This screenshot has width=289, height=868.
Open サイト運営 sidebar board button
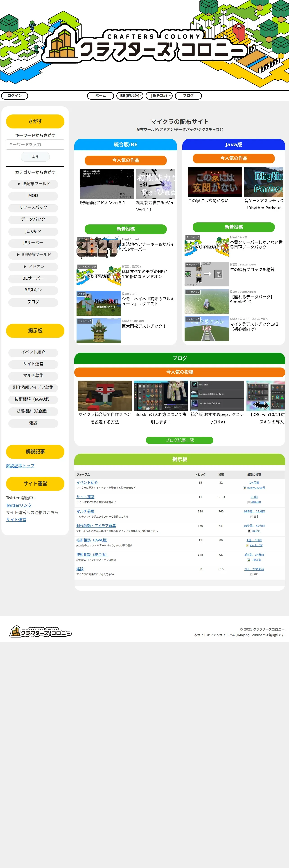(33, 364)
